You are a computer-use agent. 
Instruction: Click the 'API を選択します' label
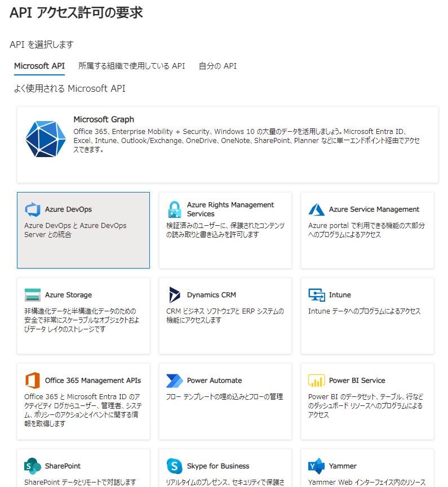pyautogui.click(x=42, y=44)
